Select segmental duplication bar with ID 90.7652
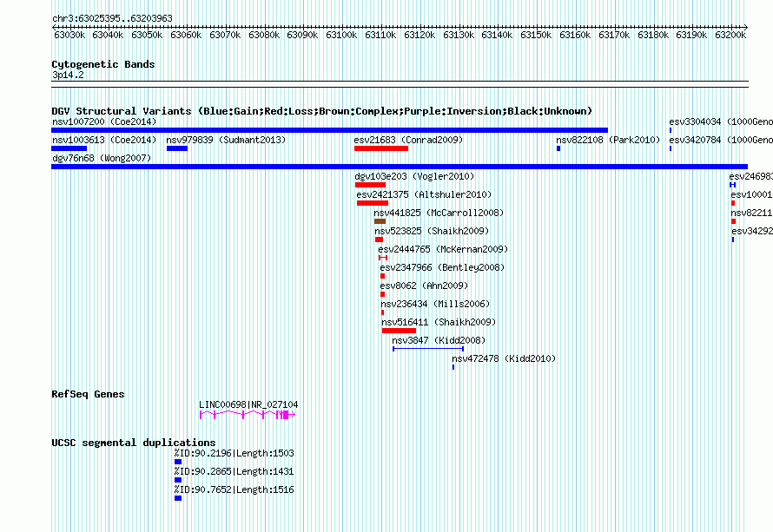773x532 pixels. pyautogui.click(x=178, y=498)
